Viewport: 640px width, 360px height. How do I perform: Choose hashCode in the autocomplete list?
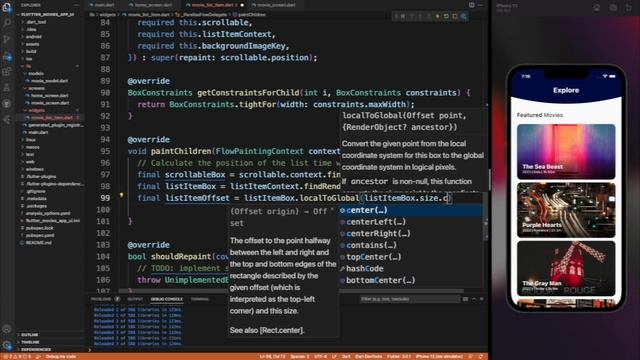411,269
